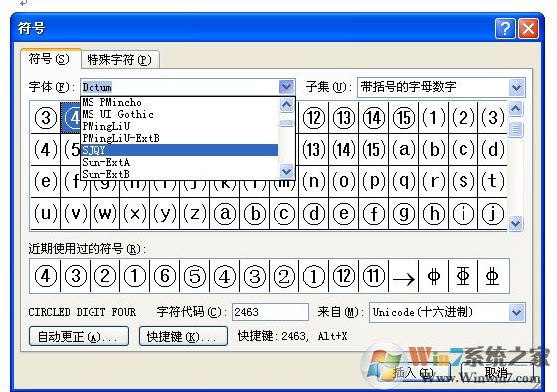Select circled 13 in the symbol grid
The image size is (557, 392).
click(x=344, y=118)
